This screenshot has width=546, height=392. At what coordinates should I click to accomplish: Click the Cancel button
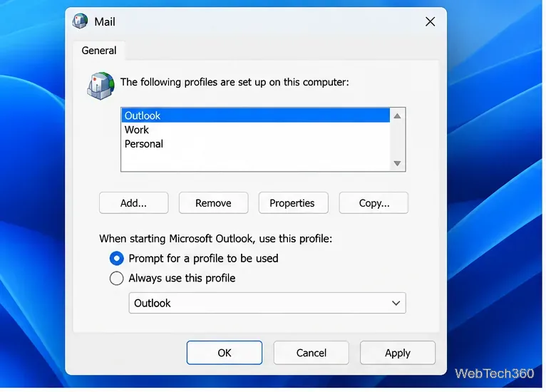311,353
